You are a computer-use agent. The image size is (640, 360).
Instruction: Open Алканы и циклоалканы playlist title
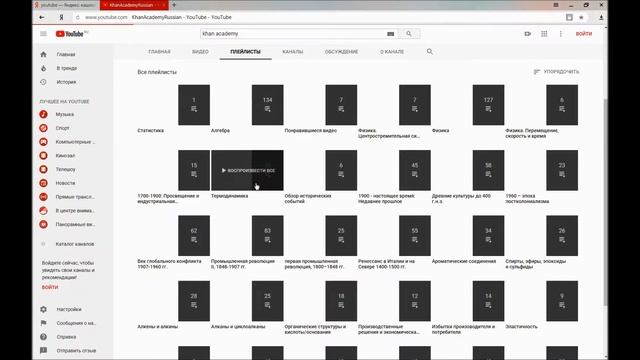(x=238, y=327)
